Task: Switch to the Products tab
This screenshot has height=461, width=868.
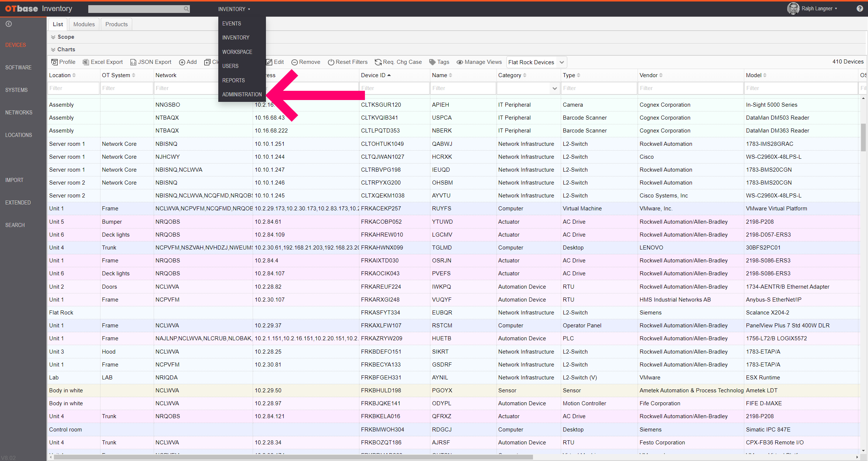Action: point(116,24)
